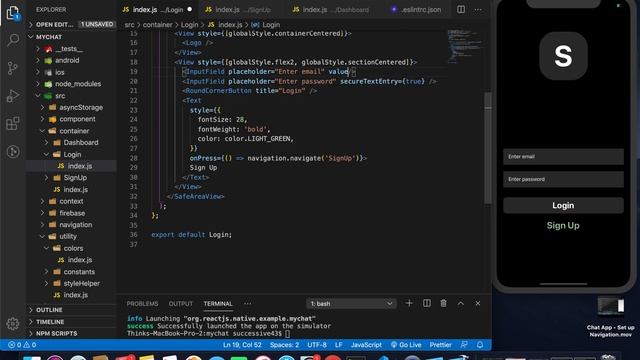Maximize the terminal panel size

pyautogui.click(x=460, y=303)
